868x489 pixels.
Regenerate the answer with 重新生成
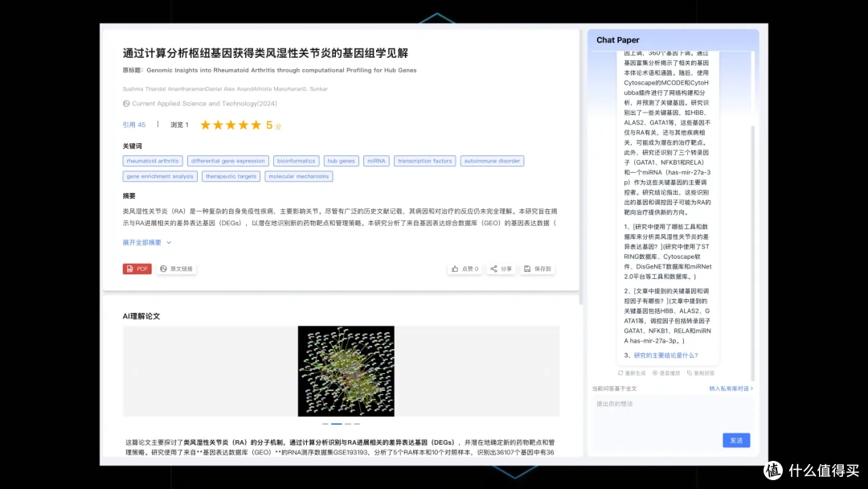point(632,373)
